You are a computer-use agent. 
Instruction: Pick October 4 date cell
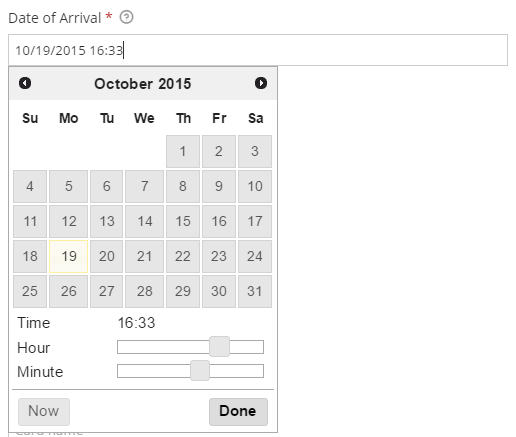tap(30, 186)
